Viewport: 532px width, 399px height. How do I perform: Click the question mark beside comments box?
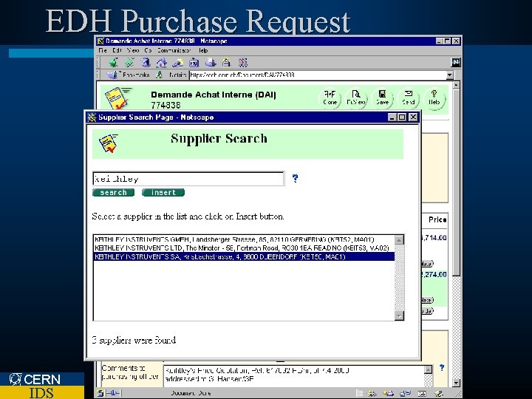(x=441, y=367)
